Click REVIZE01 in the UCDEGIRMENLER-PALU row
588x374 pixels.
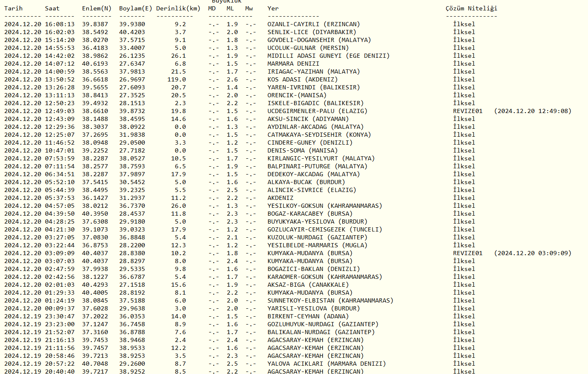pyautogui.click(x=468, y=111)
